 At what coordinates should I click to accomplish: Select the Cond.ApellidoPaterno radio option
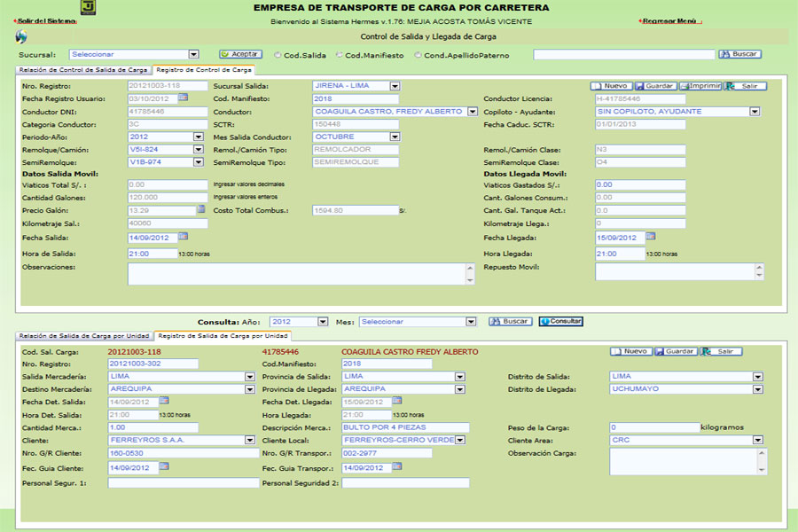[419, 55]
